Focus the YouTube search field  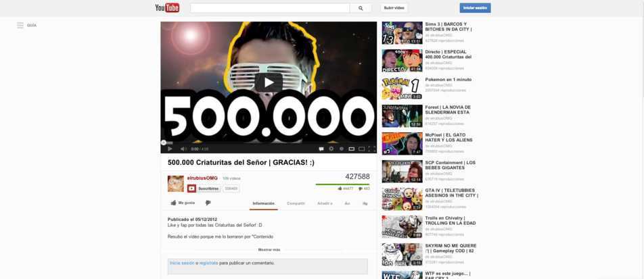click(x=270, y=8)
